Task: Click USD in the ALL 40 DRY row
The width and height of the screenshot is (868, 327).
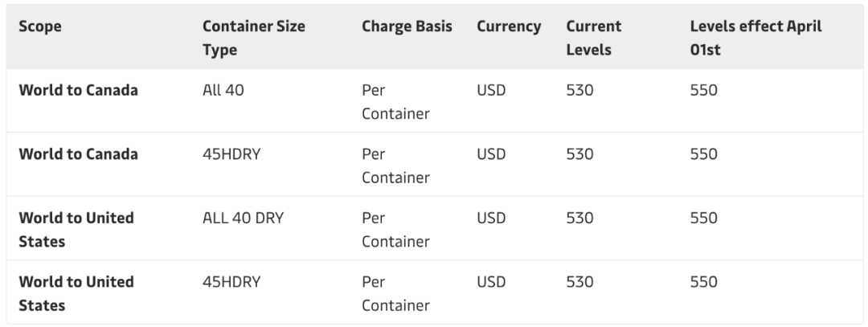Action: click(x=491, y=218)
